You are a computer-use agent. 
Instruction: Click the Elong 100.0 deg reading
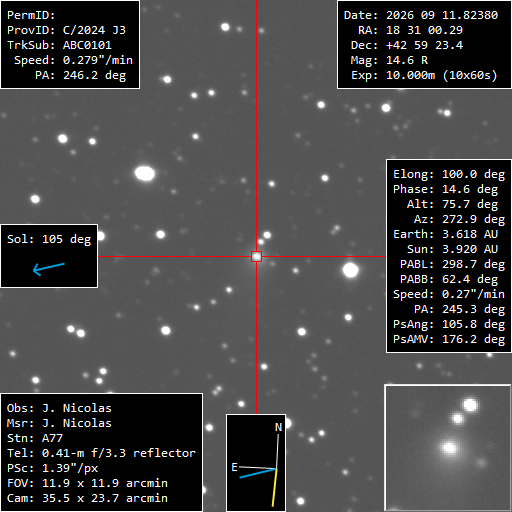click(449, 174)
